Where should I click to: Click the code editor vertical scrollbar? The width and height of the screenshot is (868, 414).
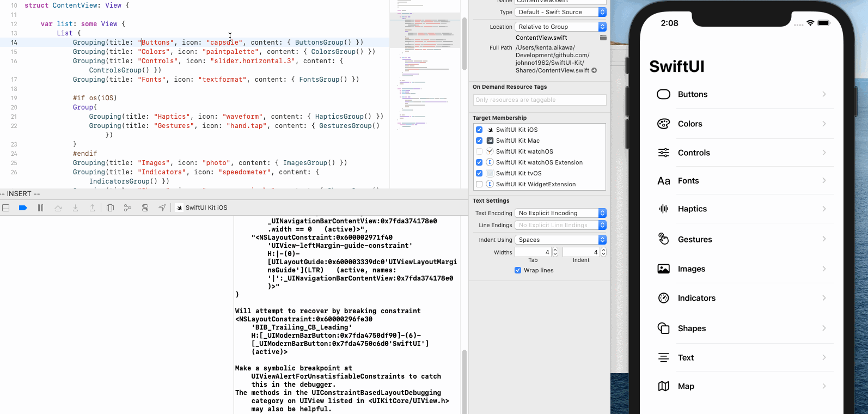[x=464, y=44]
